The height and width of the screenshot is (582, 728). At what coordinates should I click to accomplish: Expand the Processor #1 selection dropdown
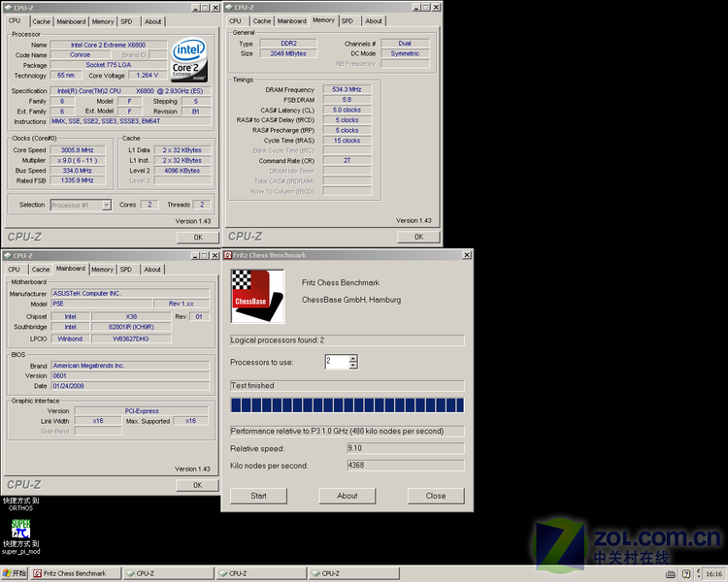click(x=107, y=205)
